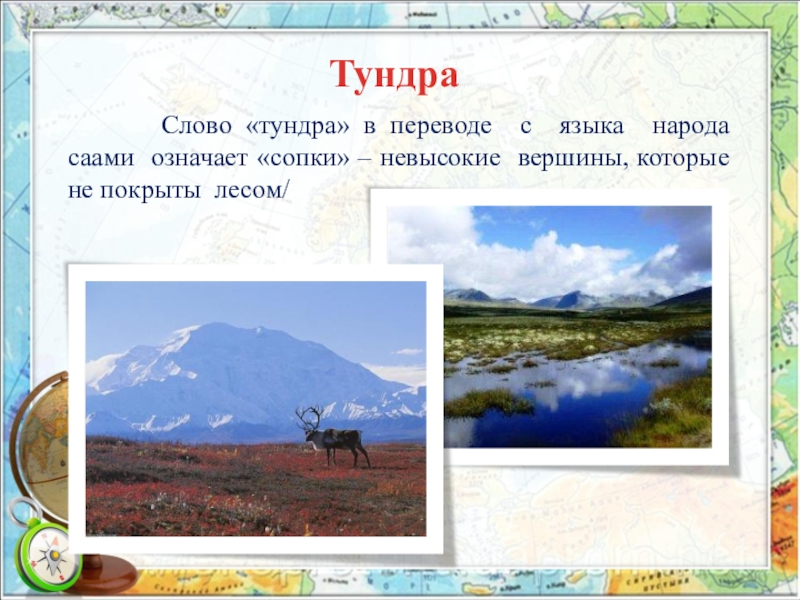Click the globe illustration
This screenshot has width=800, height=600.
click(41, 449)
